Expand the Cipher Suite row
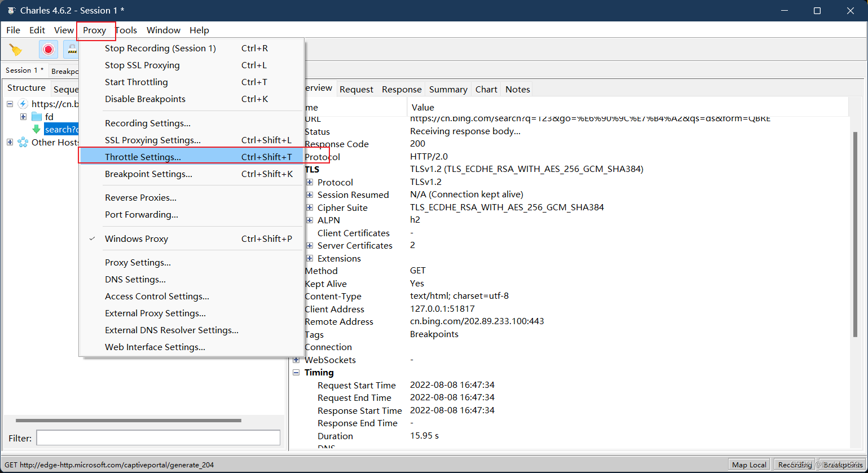The width and height of the screenshot is (868, 473). point(310,207)
